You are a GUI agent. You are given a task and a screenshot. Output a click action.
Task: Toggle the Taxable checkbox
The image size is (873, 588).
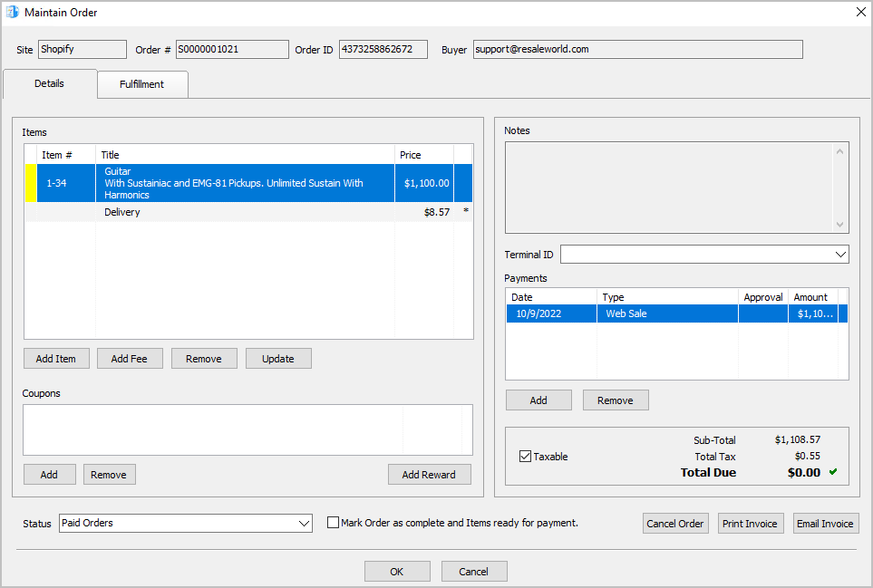click(x=525, y=456)
